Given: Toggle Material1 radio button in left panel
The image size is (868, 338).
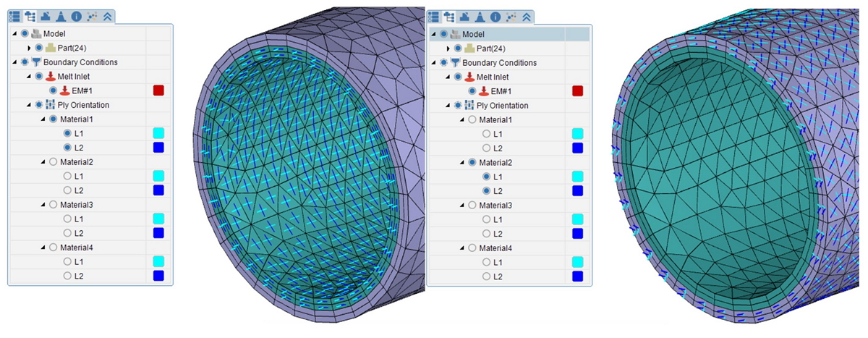Looking at the screenshot, I should coord(54,119).
